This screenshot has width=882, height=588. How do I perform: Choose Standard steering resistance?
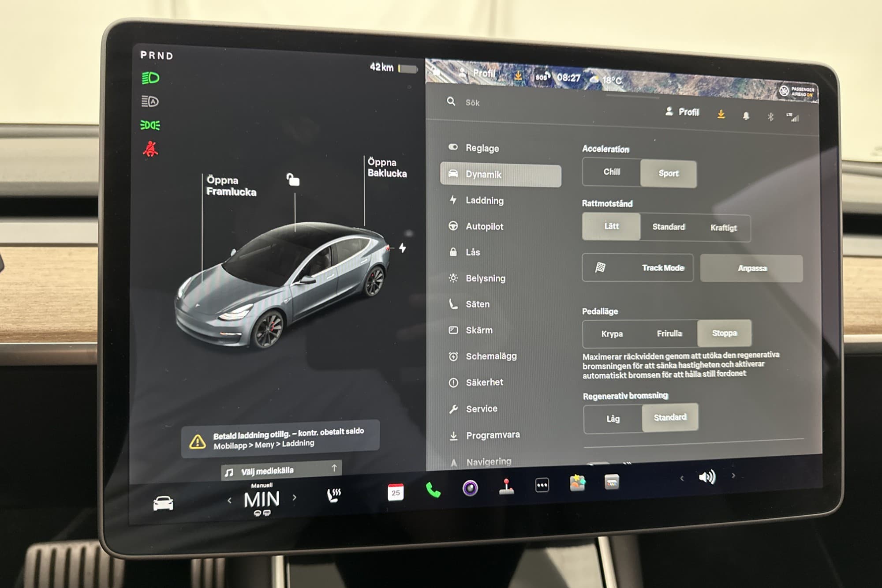[x=668, y=227]
